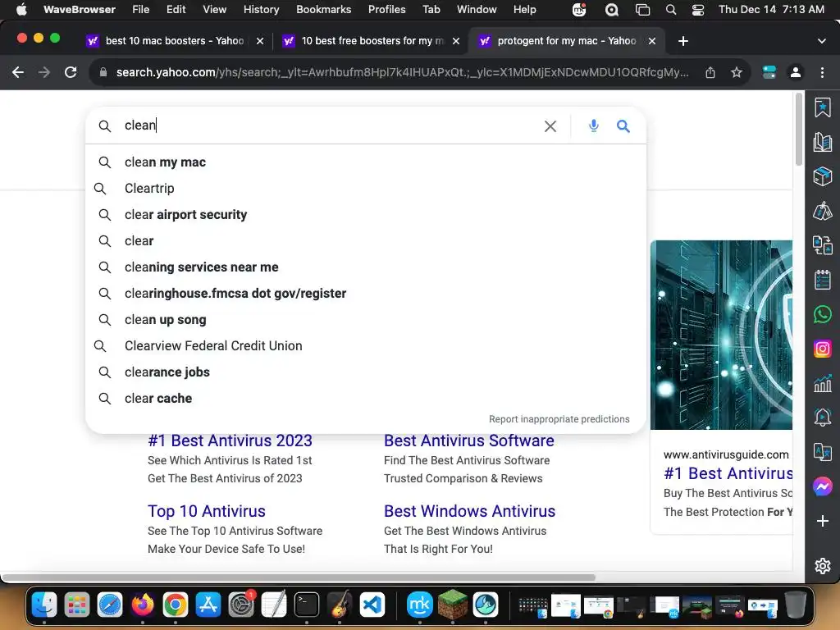Toggle the WaveBrowser sidebar panel icon
840x630 pixels.
pos(769,72)
